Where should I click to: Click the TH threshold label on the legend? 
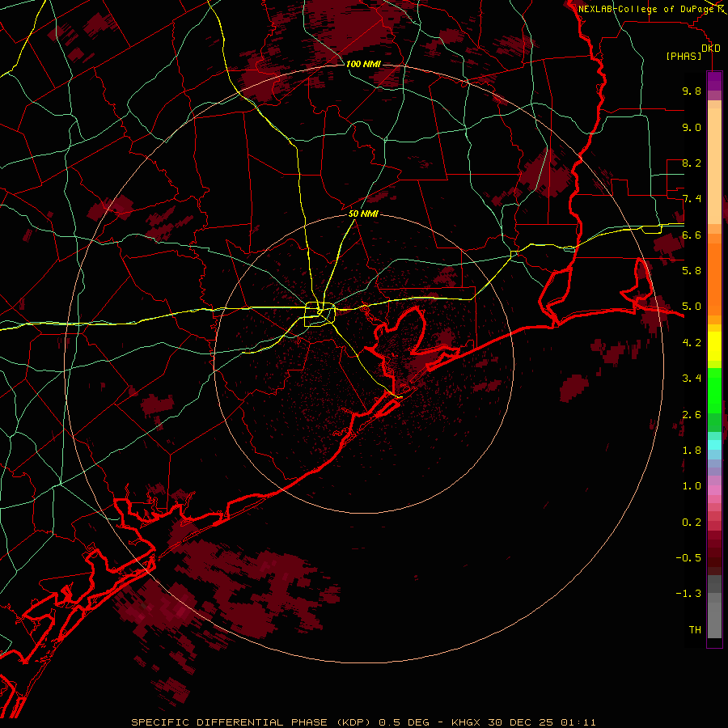pyautogui.click(x=695, y=629)
